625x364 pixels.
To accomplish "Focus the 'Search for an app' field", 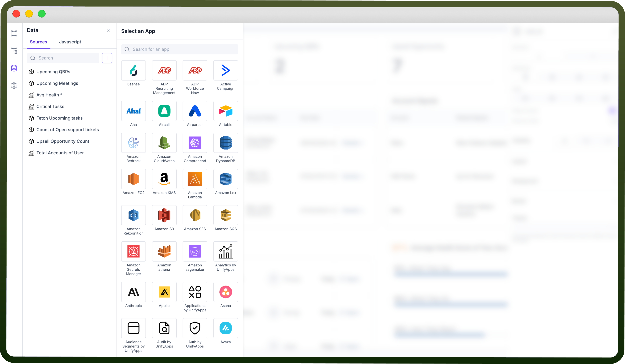I will [x=180, y=49].
